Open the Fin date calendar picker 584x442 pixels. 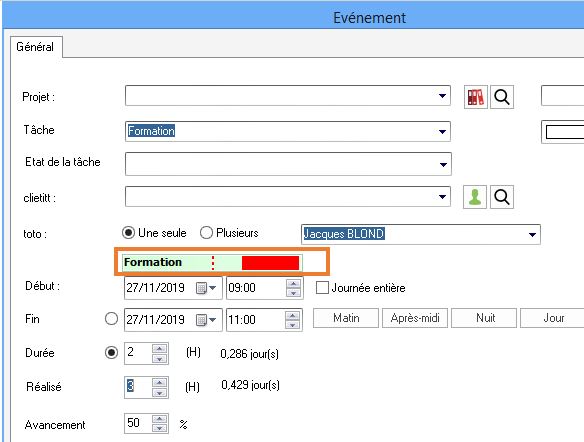point(206,320)
